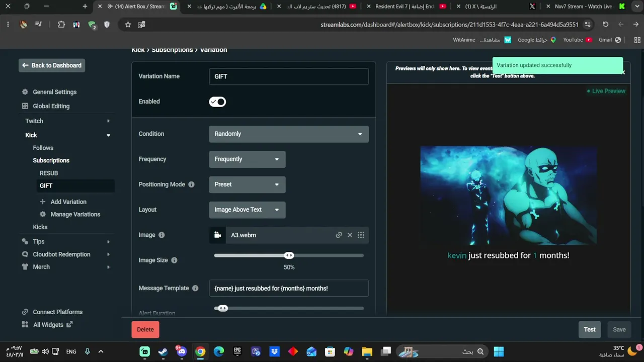Switch to the Nxv7 Stream browser tab
The image size is (644, 362).
point(586,7)
